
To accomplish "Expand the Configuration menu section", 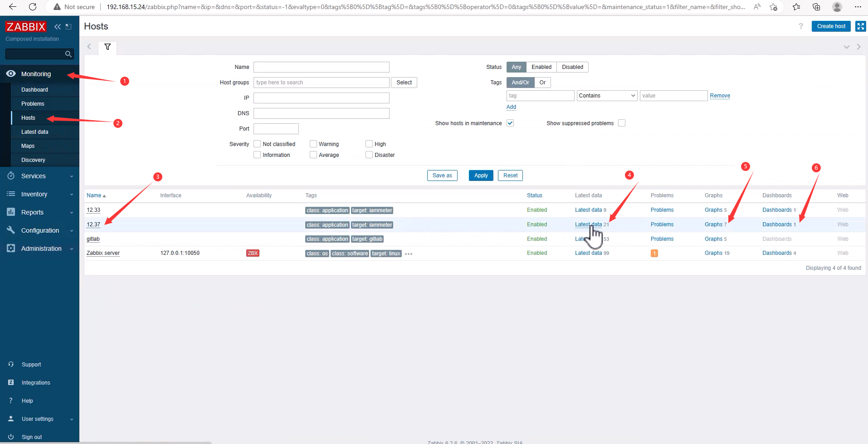I will point(40,230).
